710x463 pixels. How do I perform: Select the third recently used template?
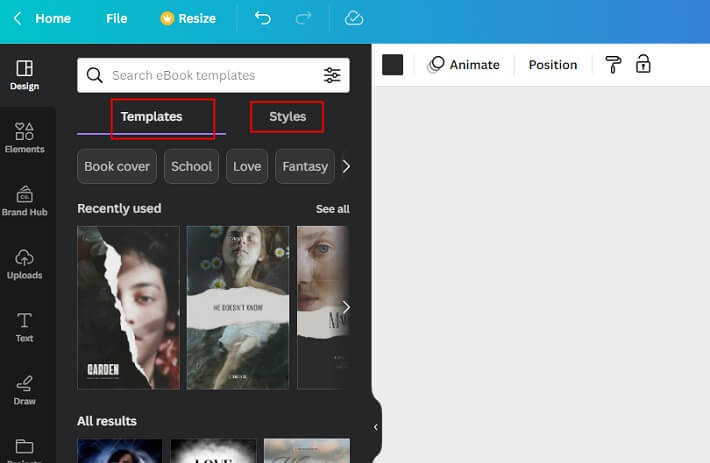[323, 308]
